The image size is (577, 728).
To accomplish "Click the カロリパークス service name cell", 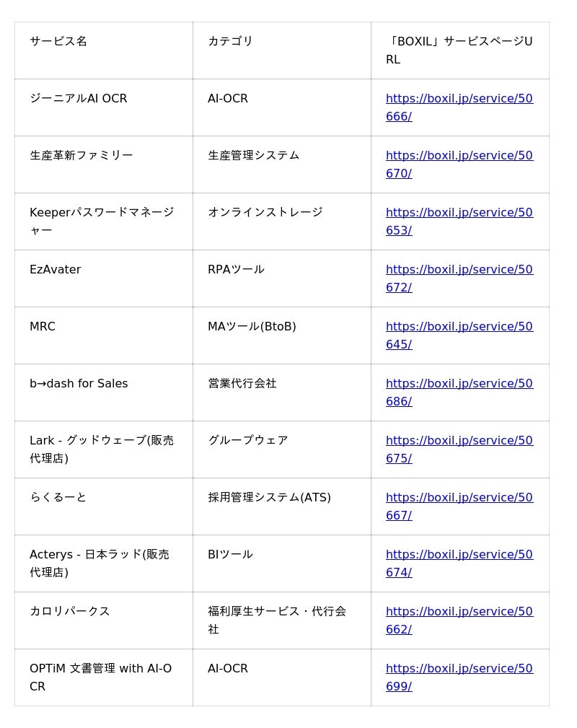I will 70,612.
